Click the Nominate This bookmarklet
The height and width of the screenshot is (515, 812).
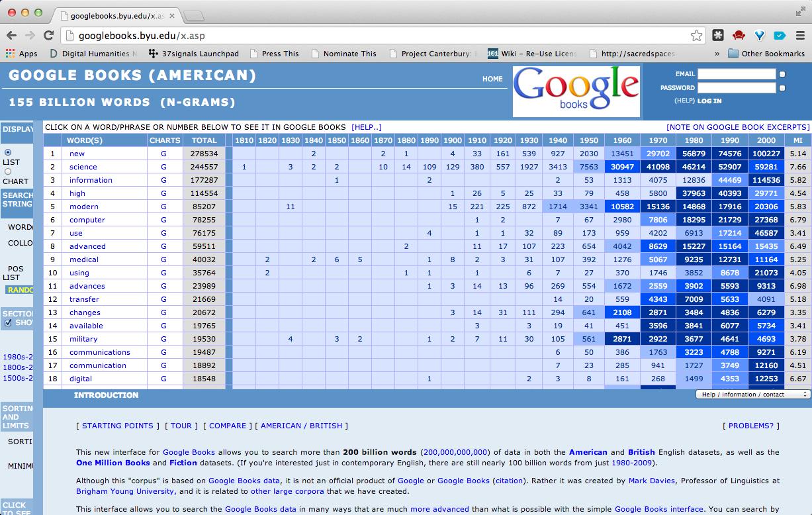tap(343, 54)
